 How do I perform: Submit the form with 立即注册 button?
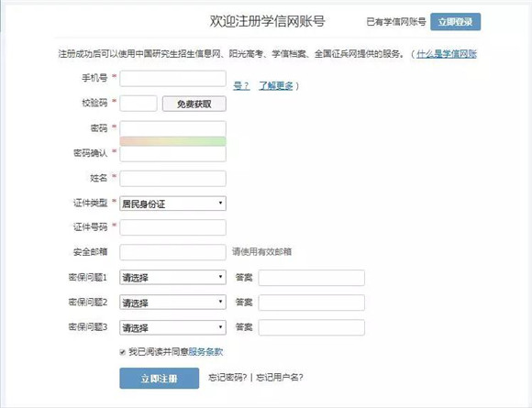click(x=159, y=378)
